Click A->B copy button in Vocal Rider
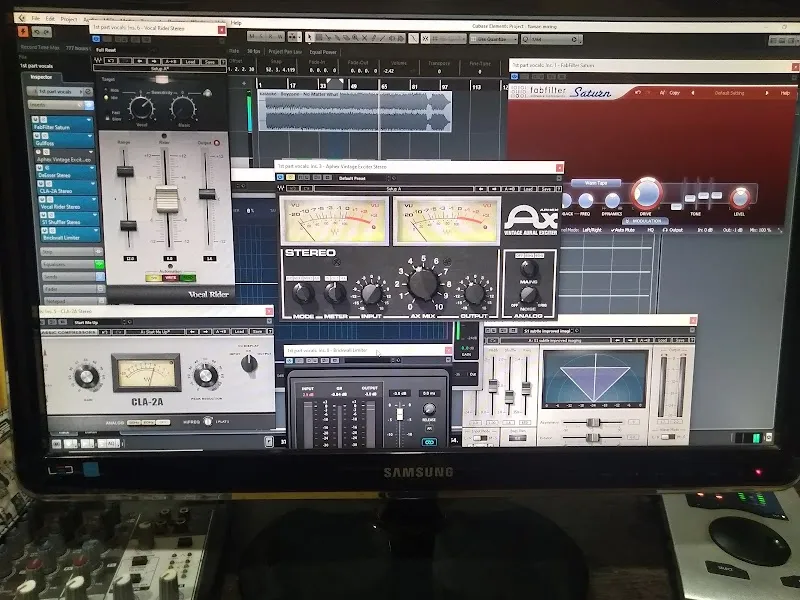This screenshot has width=800, height=600. click(x=171, y=61)
